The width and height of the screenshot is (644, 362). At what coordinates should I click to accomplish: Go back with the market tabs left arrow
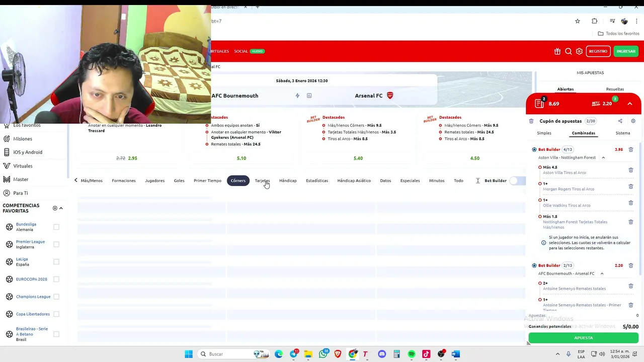76,180
